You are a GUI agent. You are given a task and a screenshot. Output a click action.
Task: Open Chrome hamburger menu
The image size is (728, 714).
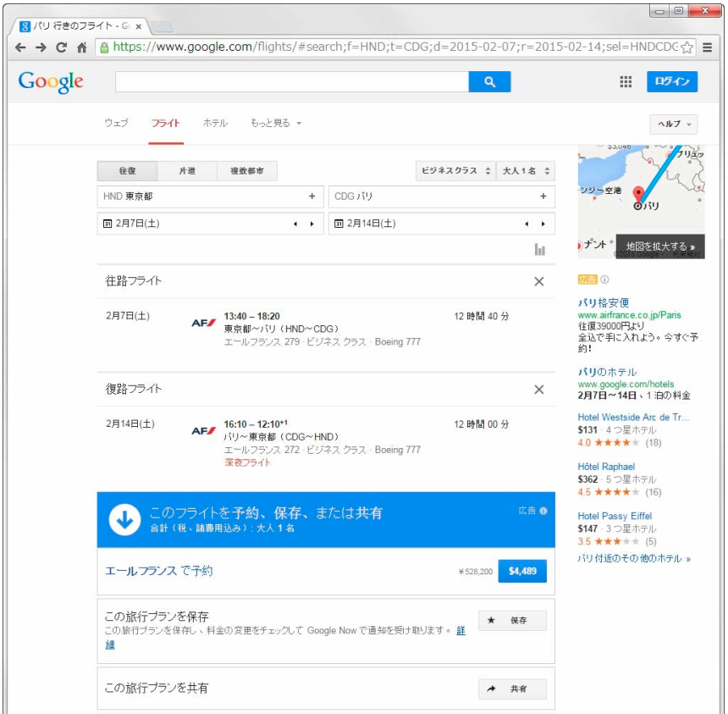pos(707,47)
